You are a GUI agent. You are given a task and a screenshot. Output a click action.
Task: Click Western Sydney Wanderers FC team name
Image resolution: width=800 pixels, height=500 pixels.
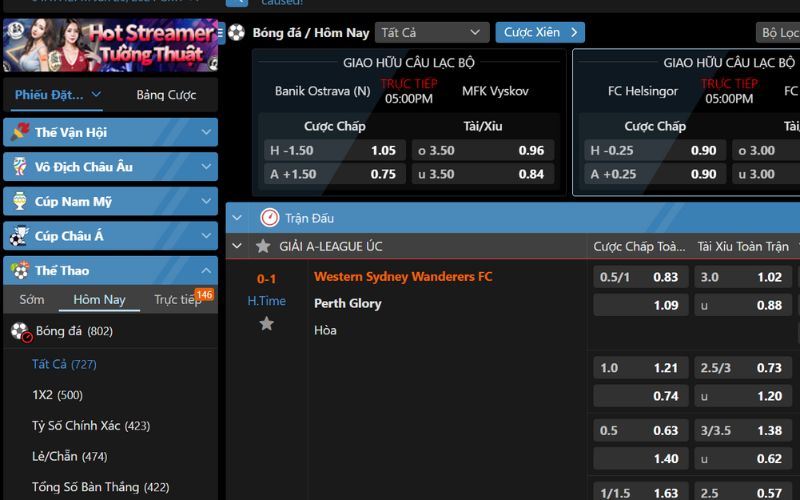403,277
